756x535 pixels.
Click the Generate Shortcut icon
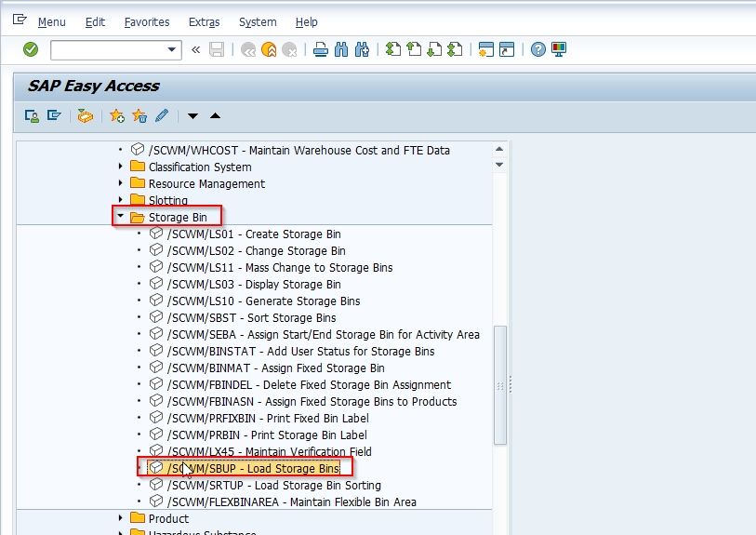(506, 49)
